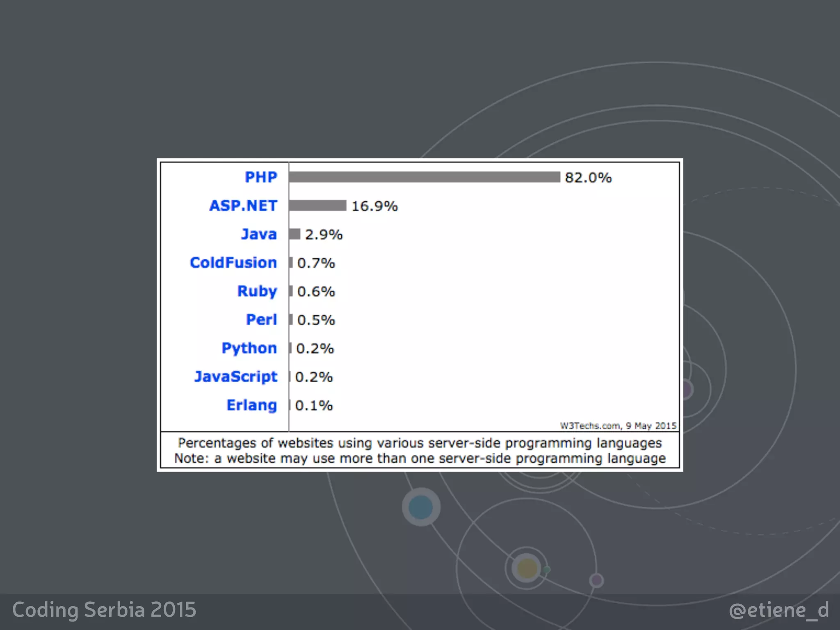Screen dimensions: 840x630
Task: Select the 82.0% value label
Action: [588, 178]
